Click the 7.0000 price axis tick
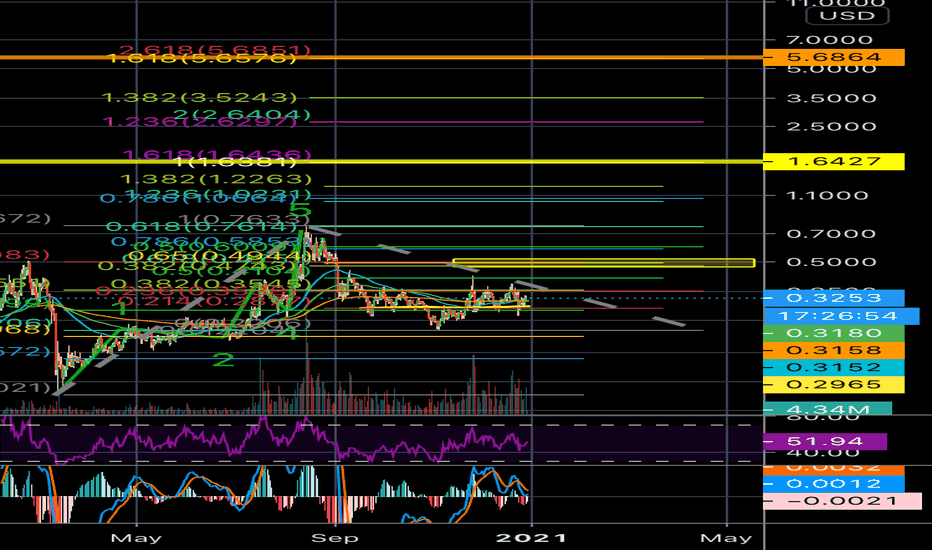The height and width of the screenshot is (550, 932). 830,40
